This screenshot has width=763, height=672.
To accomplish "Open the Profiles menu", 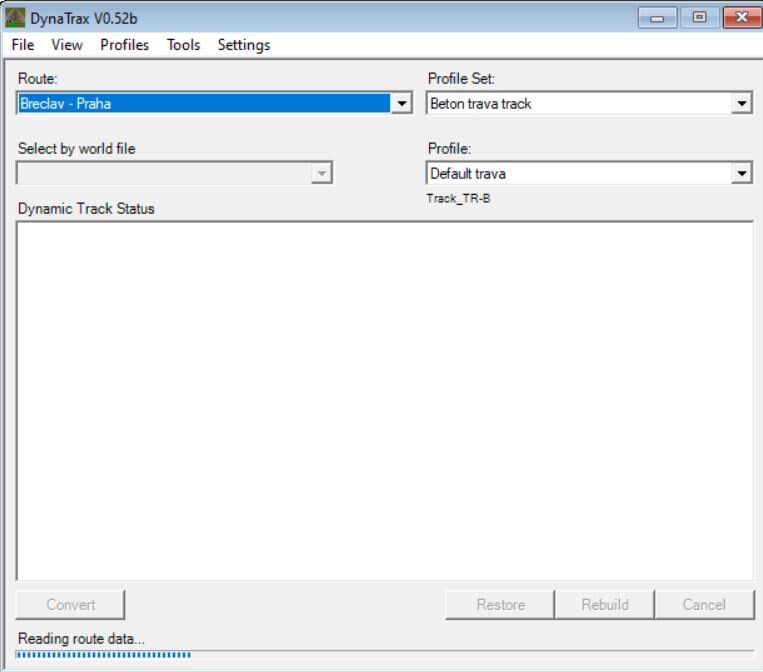I will [x=124, y=45].
